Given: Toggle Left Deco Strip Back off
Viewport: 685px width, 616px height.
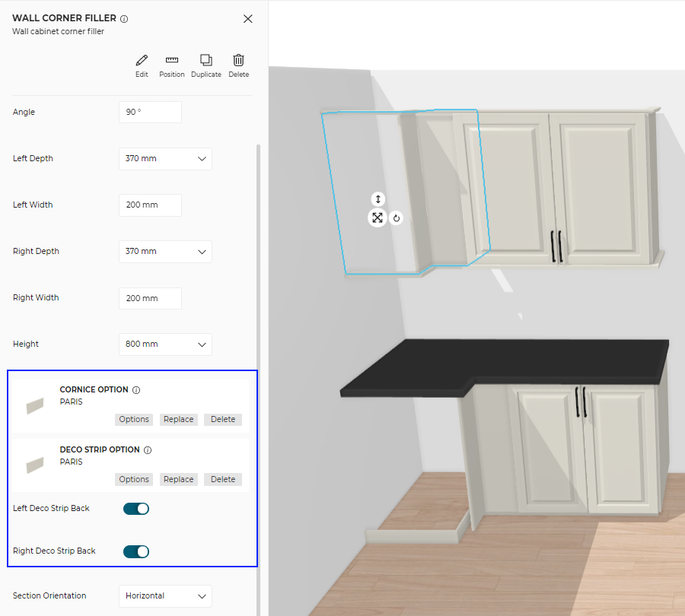Looking at the screenshot, I should coord(136,509).
